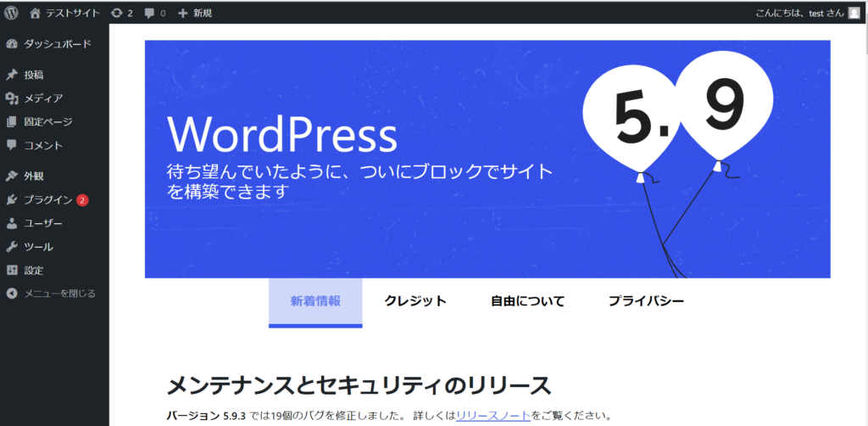Click the 設定 sliders icon

pyautogui.click(x=12, y=271)
